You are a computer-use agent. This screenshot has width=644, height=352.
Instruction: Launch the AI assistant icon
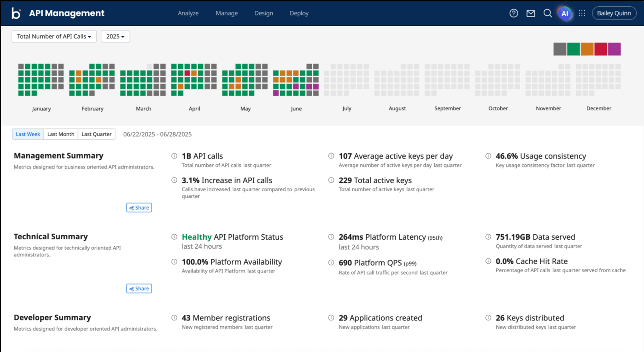click(565, 13)
